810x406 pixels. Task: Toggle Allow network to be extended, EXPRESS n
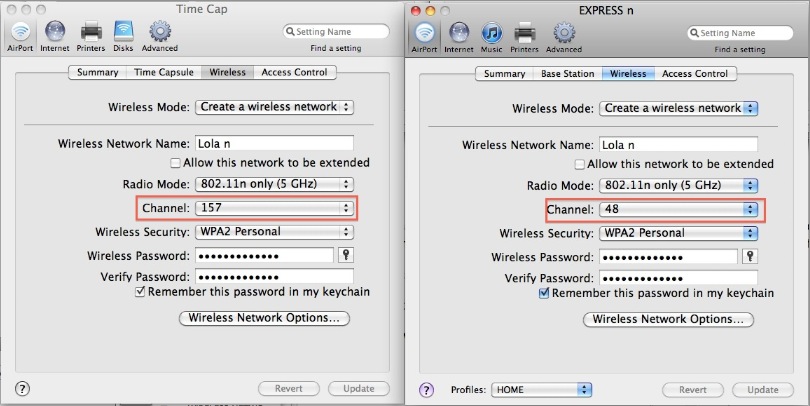coord(579,164)
